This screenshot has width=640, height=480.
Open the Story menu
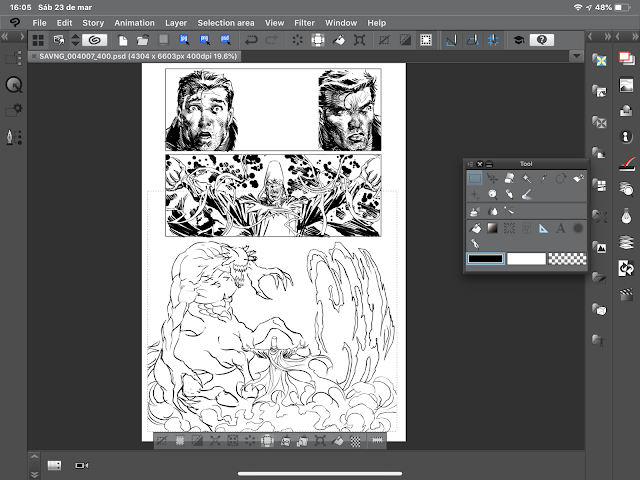coord(93,23)
